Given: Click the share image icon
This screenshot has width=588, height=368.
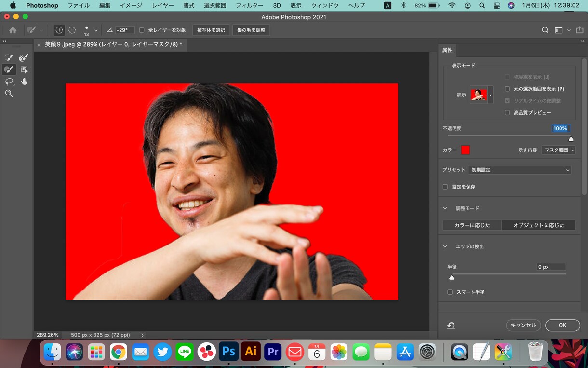Looking at the screenshot, I should coord(579,30).
